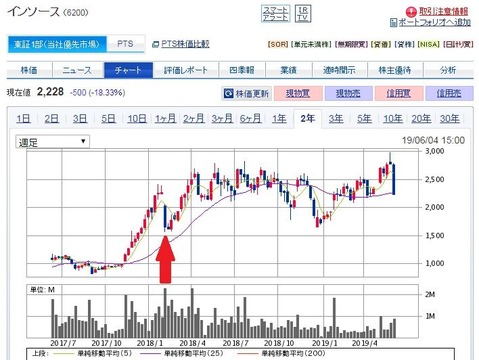
Task: Click the 現物売 button
Action: (348, 93)
